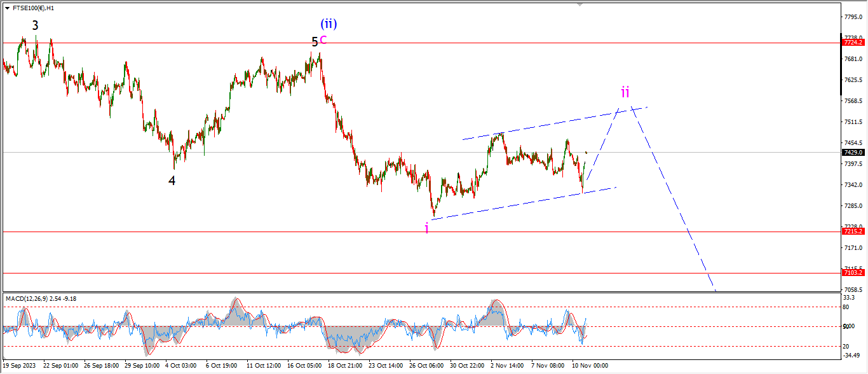868x374 pixels.
Task: Open the FTSE100 chart dropdown arrow
Action: (6, 8)
